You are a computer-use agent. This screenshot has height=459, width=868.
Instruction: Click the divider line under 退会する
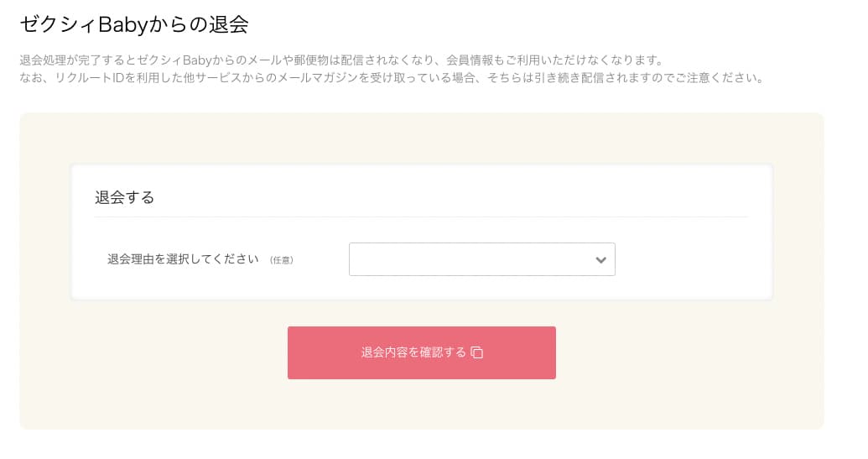(x=421, y=217)
